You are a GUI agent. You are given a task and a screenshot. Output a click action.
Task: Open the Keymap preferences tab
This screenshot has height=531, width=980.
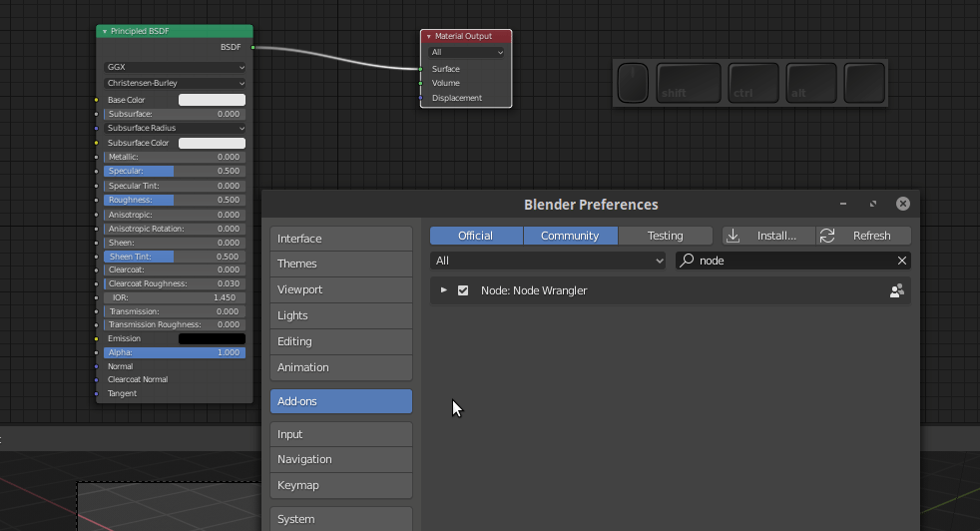(341, 485)
